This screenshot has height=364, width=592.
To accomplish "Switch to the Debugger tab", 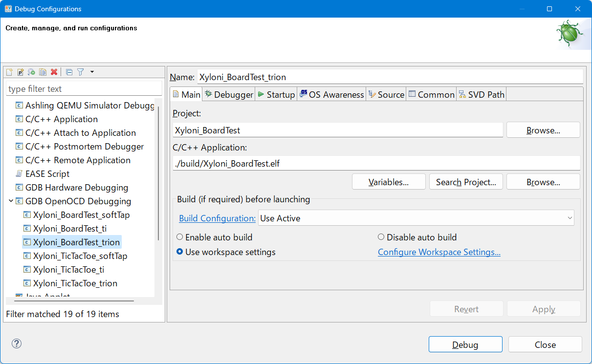I will point(229,94).
